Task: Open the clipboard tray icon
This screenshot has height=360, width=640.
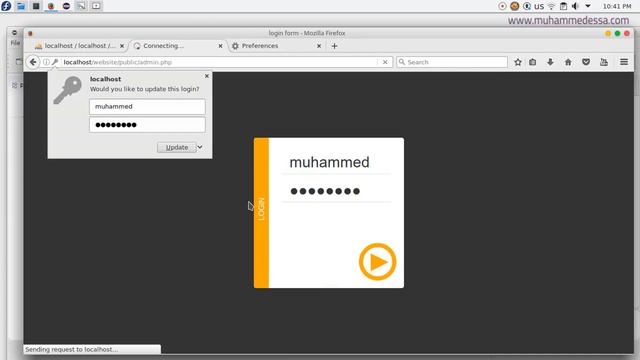Action: point(563,6)
